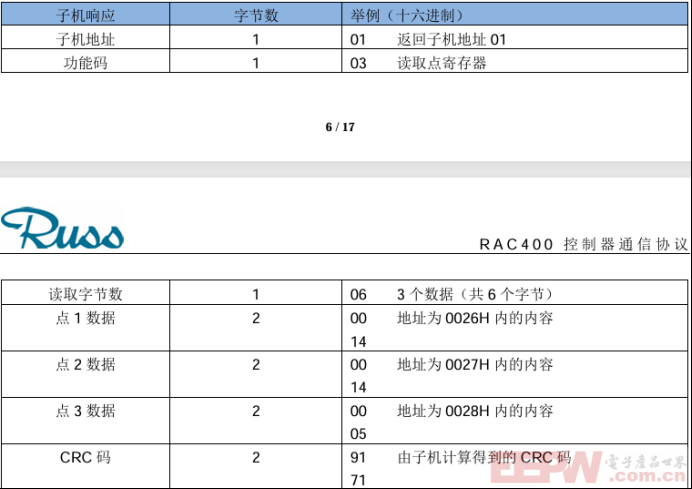Click the header 'RAC400 控制器通信协议'
This screenshot has width=692, height=489.
(583, 244)
